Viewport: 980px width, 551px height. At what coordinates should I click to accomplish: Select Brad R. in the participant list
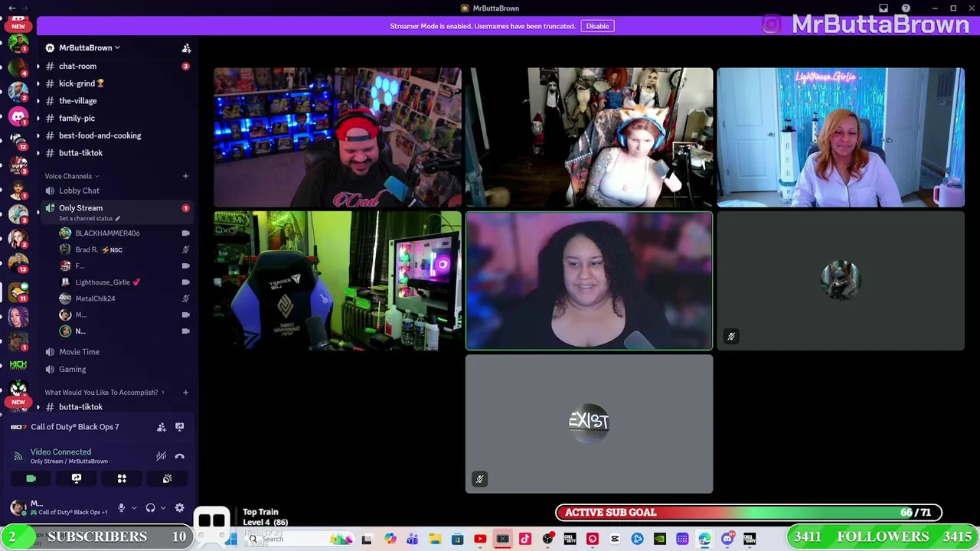pos(125,249)
